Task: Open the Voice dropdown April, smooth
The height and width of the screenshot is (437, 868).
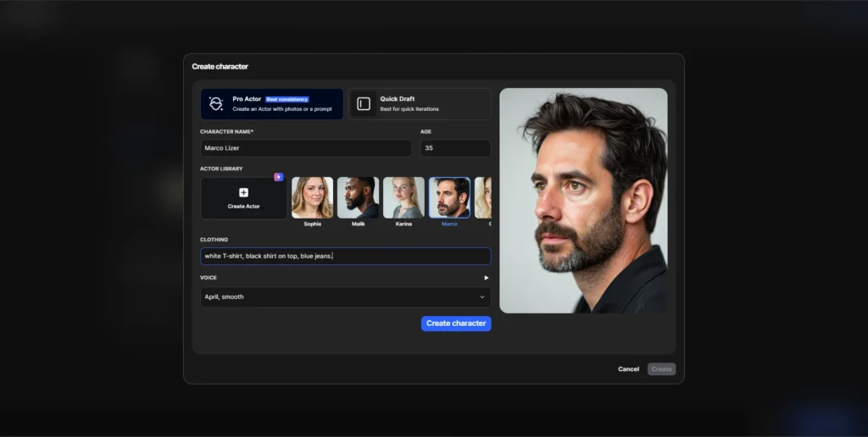Action: (346, 297)
